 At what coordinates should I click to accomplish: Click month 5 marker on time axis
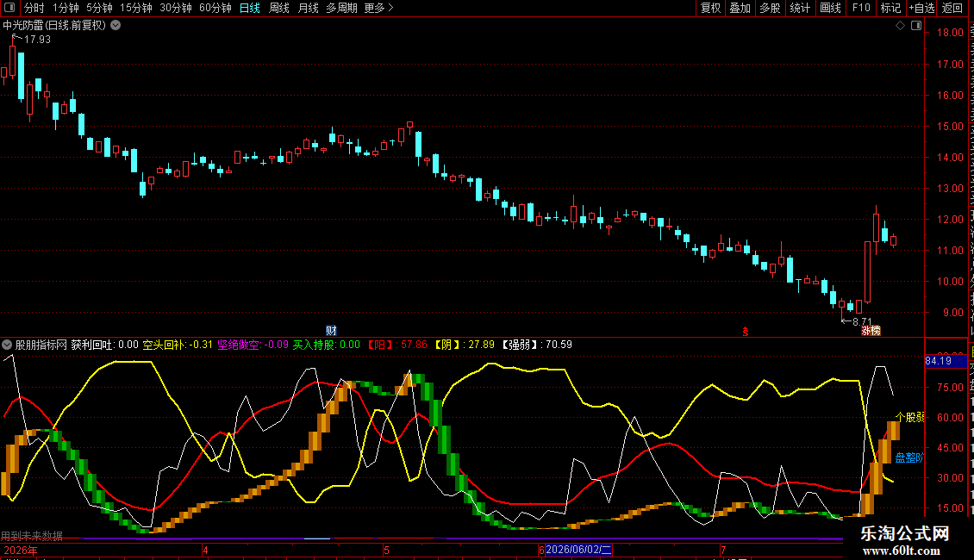[386, 550]
